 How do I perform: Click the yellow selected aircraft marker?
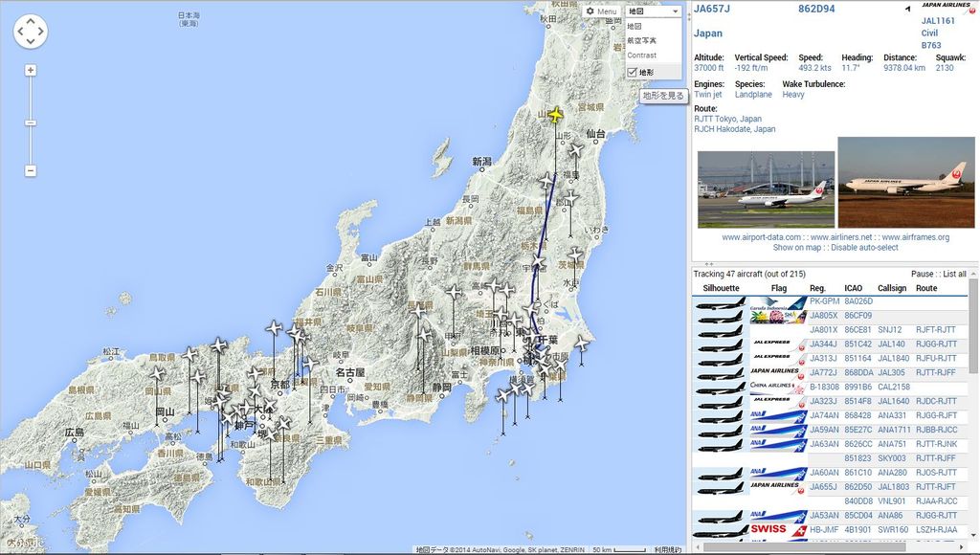(555, 115)
